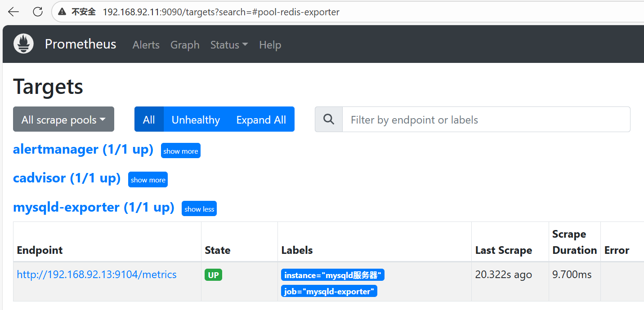The height and width of the screenshot is (310, 644).
Task: Open the Prometheus home link
Action: point(80,44)
